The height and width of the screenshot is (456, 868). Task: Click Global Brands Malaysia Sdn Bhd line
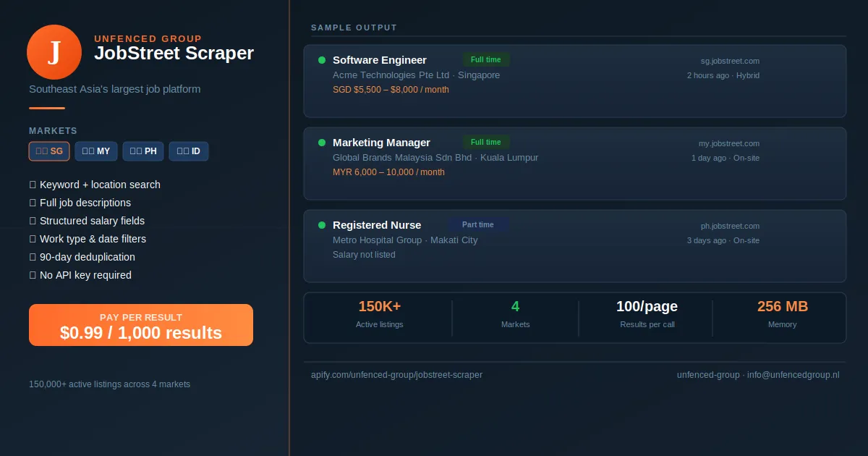435,158
